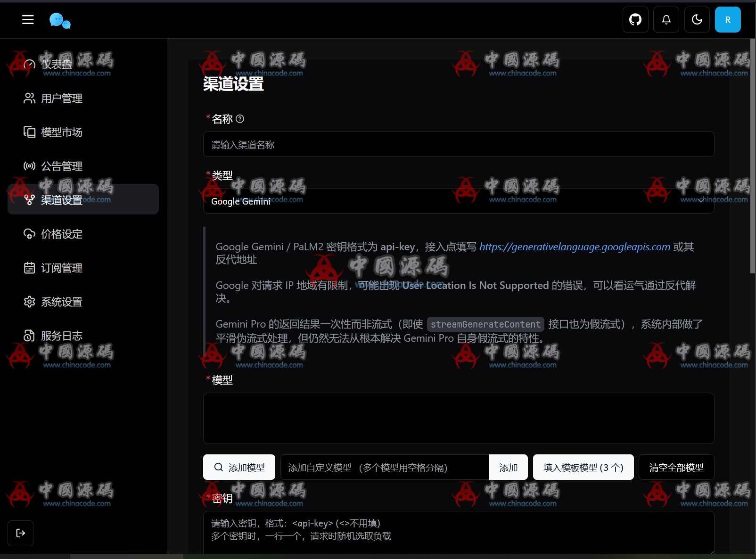The width and height of the screenshot is (756, 559).
Task: Open the GitHub repository icon
Action: click(x=635, y=19)
